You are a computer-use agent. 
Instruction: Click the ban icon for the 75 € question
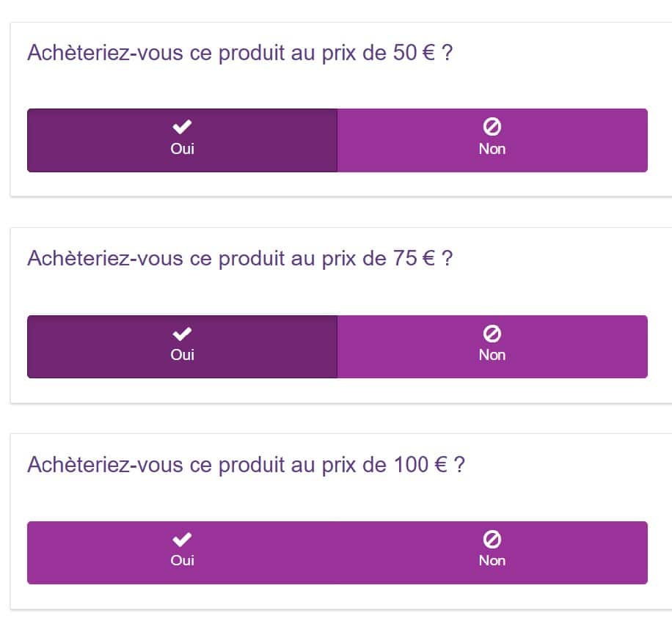[492, 334]
